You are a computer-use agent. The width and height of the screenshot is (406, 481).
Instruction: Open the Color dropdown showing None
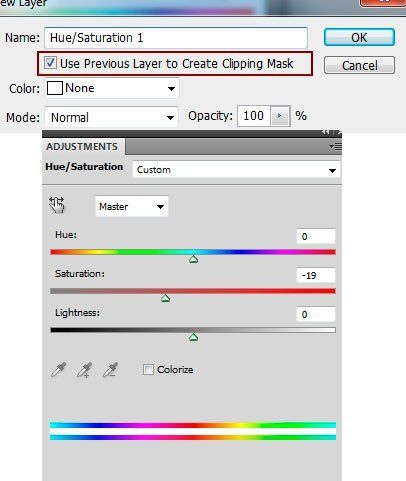pos(112,88)
